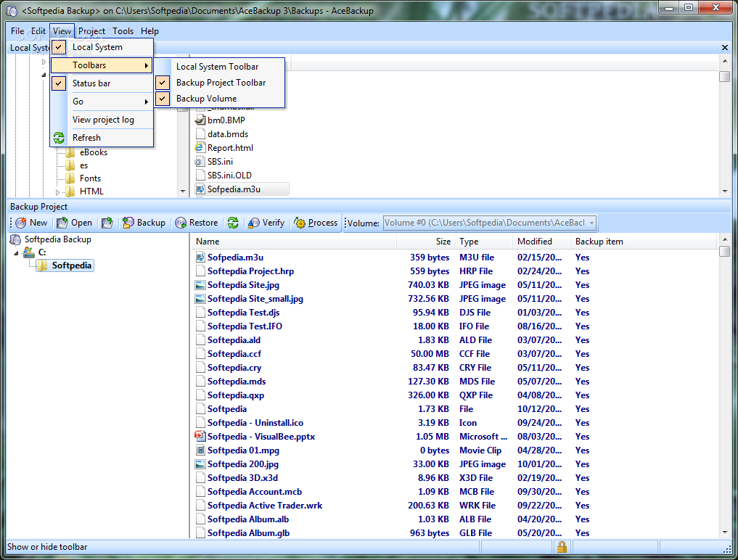The height and width of the screenshot is (560, 738).
Task: Close the Local System panel
Action: point(725,48)
